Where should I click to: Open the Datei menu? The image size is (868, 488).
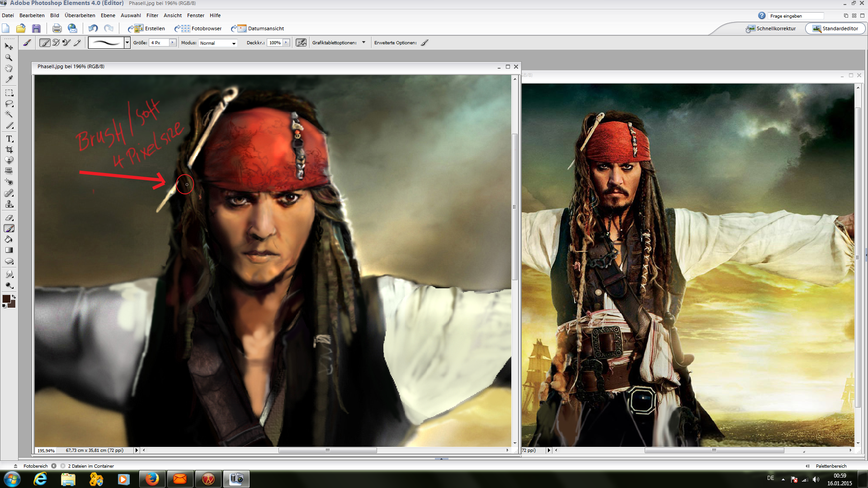tap(8, 15)
